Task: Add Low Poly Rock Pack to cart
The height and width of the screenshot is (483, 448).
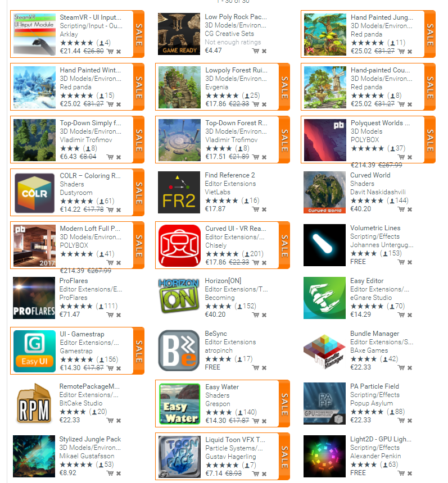Action: coord(256,51)
